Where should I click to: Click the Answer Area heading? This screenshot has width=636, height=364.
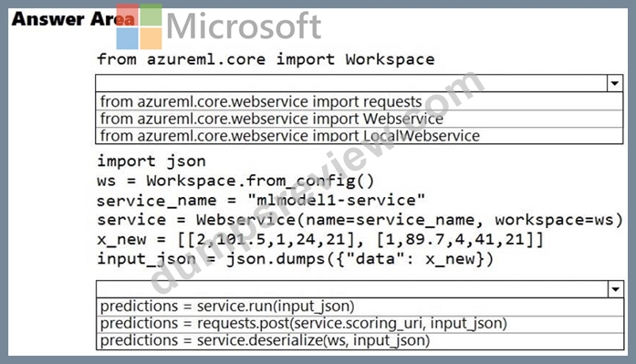click(x=73, y=19)
